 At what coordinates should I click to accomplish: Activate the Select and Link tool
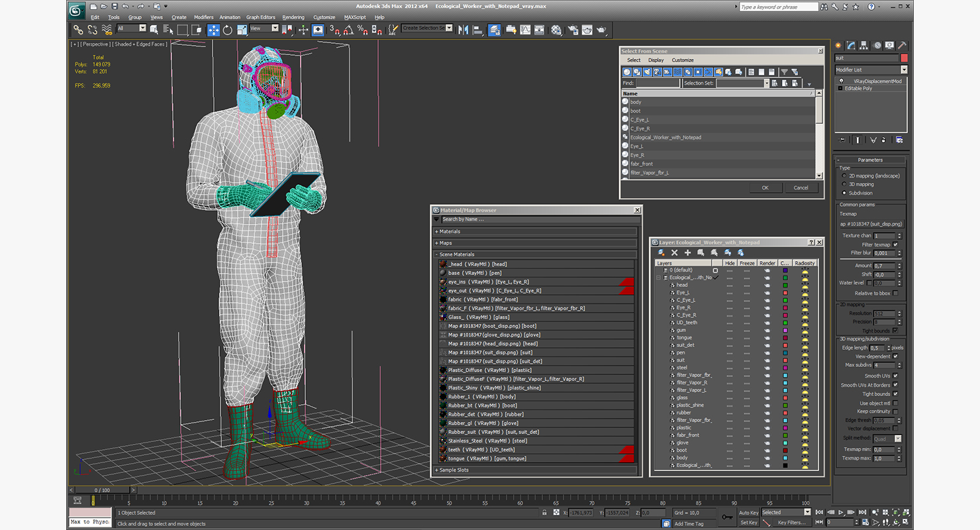pos(78,30)
